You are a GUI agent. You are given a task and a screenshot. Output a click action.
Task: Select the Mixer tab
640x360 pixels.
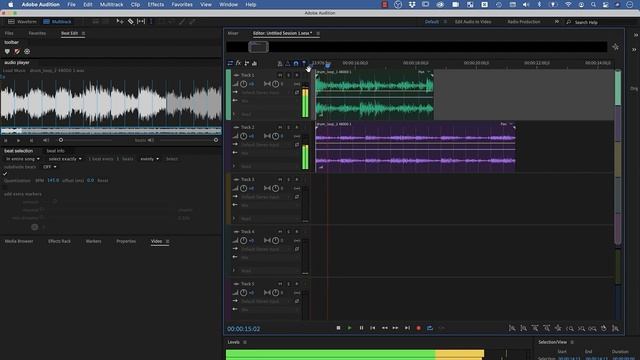[233, 33]
